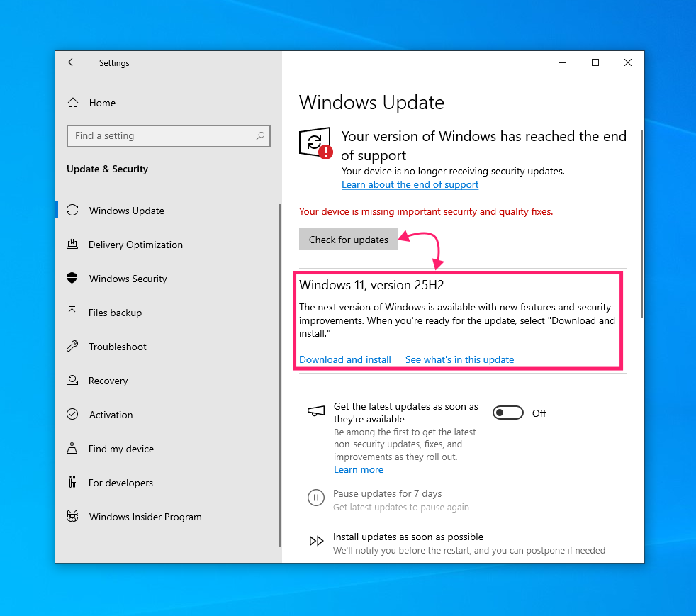Click the For developers tools icon

72,483
